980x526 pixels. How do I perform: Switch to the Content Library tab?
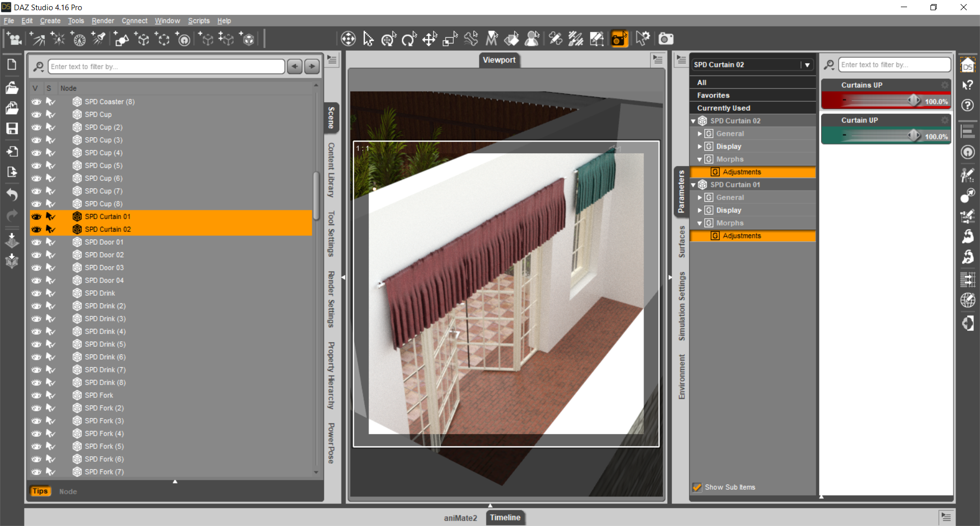pos(331,170)
